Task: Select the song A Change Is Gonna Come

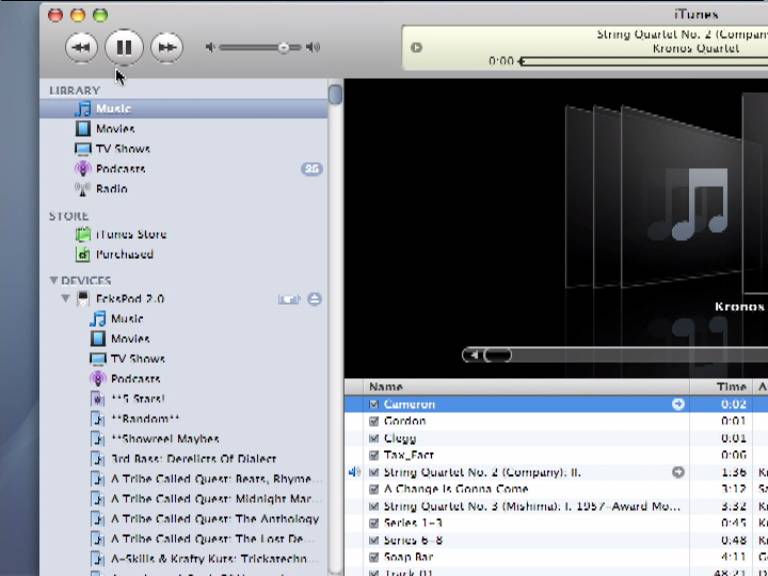Action: (456, 489)
